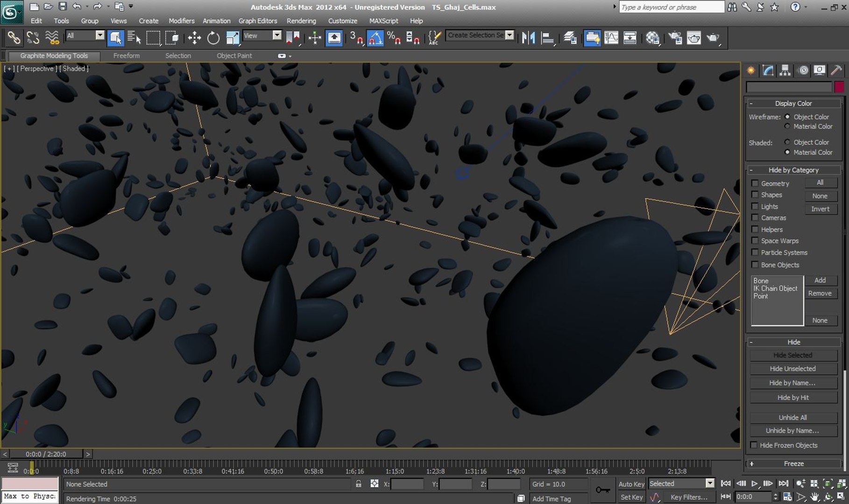849x504 pixels.
Task: Activate the Select and Rotate tool
Action: [213, 38]
